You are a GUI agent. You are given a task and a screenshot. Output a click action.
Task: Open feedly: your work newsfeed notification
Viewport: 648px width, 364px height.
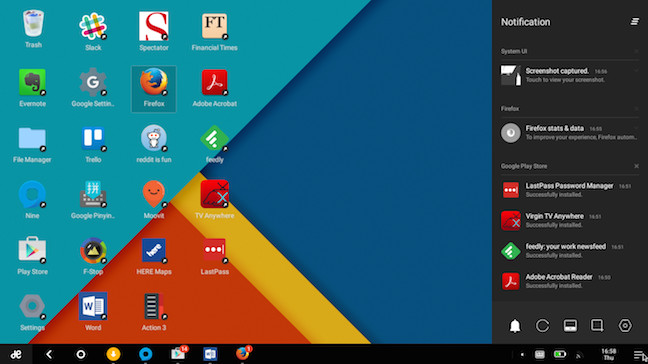tap(569, 251)
